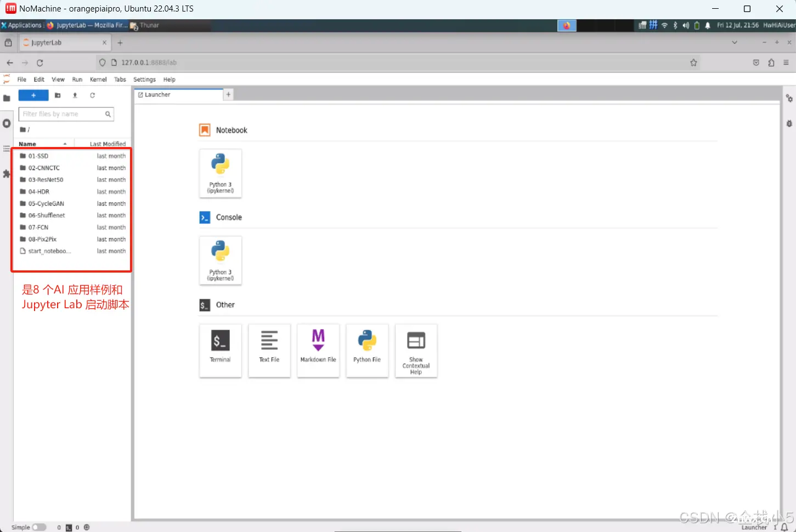The image size is (796, 532).
Task: Open the Property Inspector on right sidebar
Action: (789, 98)
